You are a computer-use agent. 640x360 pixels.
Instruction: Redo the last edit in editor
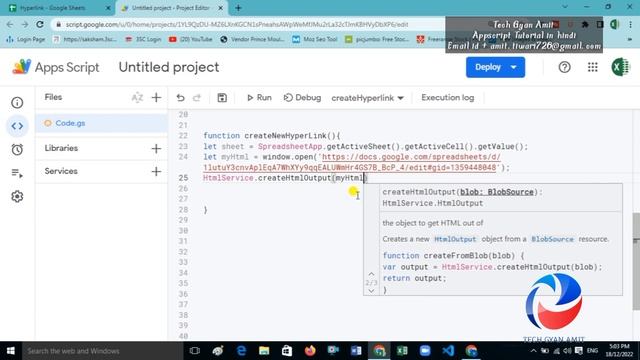pos(197,98)
